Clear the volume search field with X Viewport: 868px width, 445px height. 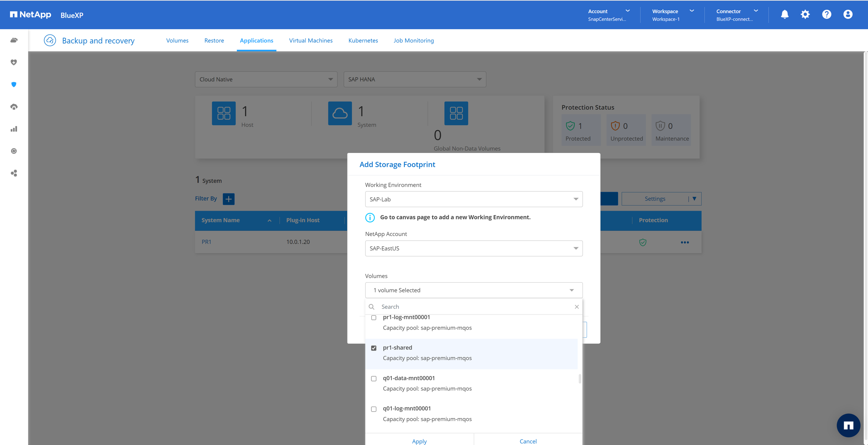click(x=576, y=307)
